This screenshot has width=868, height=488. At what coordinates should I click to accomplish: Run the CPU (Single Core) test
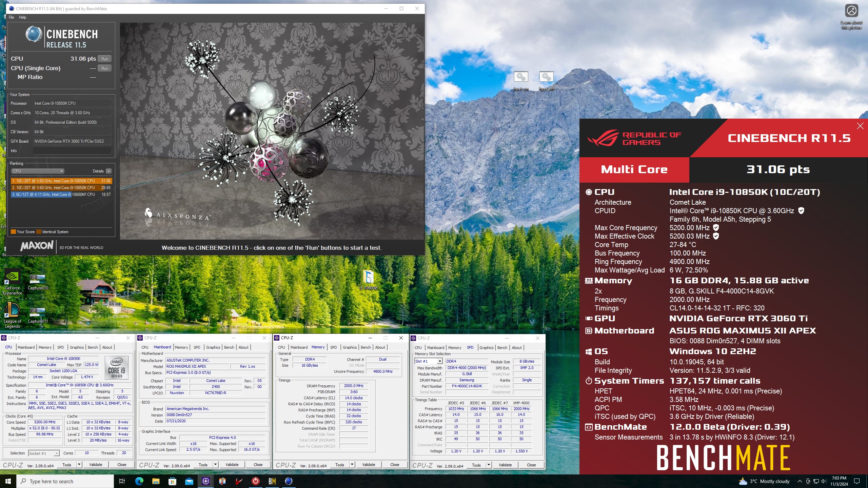pos(105,68)
